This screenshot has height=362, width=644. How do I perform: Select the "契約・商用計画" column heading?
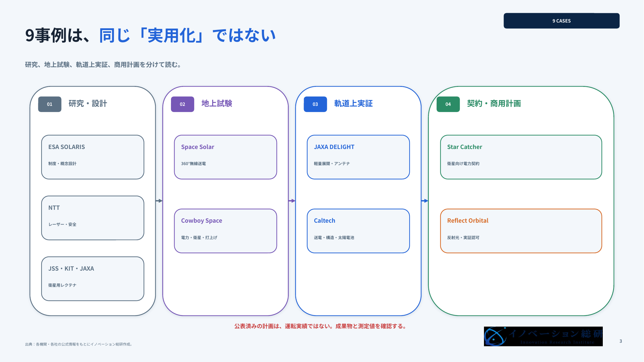pyautogui.click(x=494, y=104)
